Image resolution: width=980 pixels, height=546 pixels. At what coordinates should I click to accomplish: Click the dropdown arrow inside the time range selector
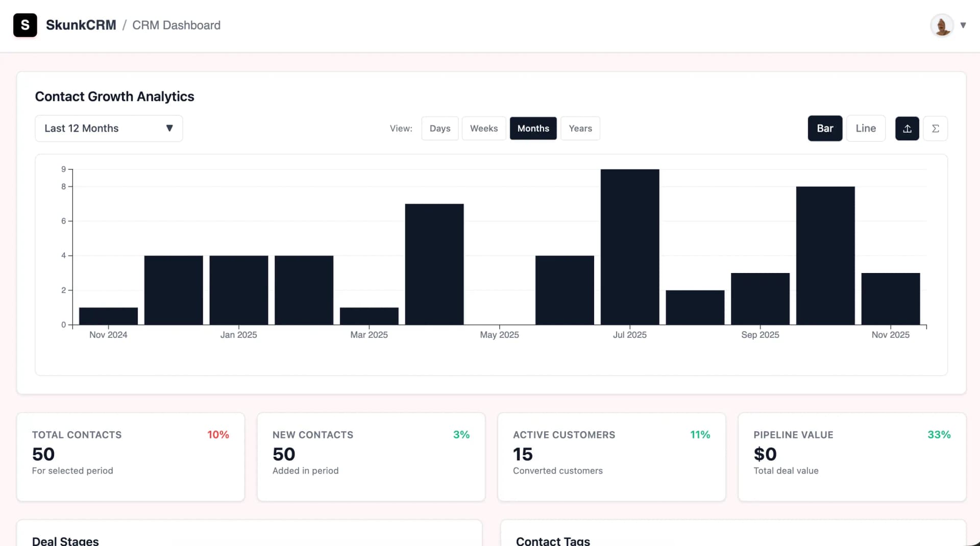(x=170, y=128)
